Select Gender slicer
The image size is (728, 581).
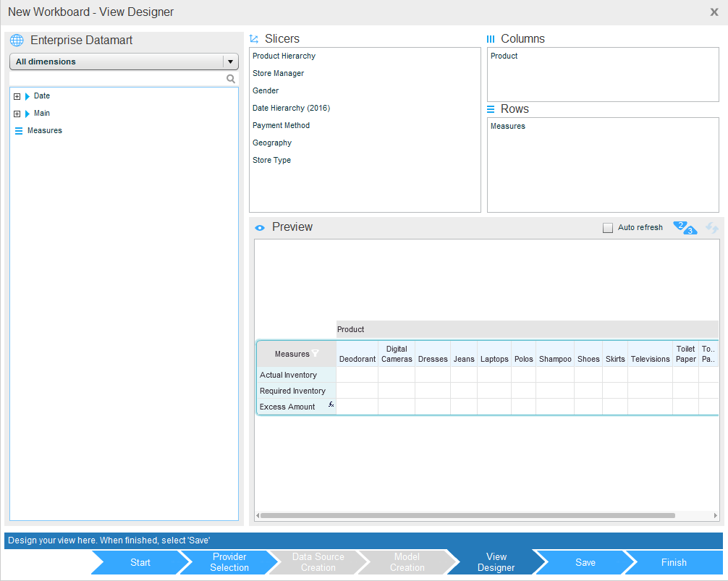[x=266, y=91]
